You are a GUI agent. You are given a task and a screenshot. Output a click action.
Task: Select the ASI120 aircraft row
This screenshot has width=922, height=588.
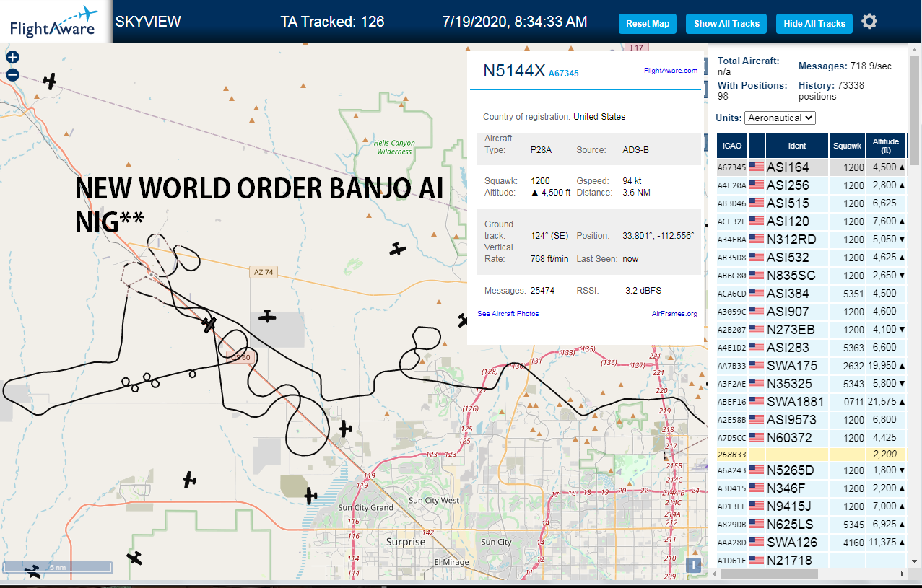[x=811, y=221]
